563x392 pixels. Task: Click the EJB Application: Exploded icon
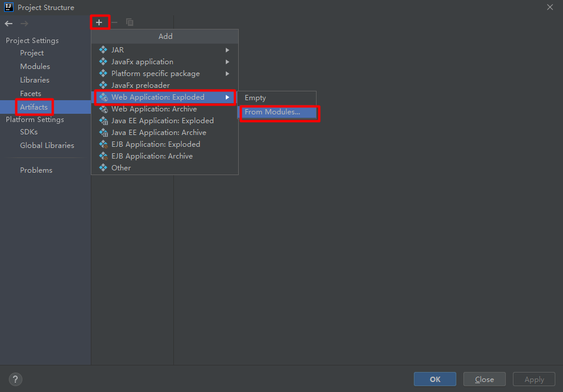tap(103, 144)
